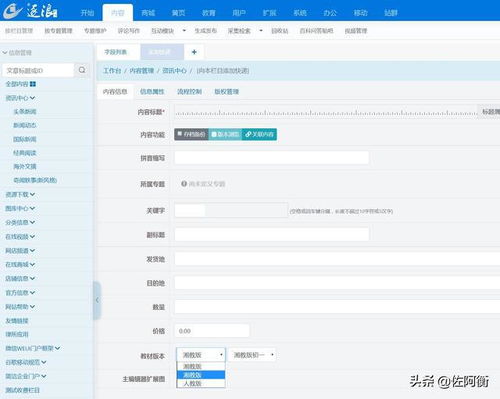The height and width of the screenshot is (399, 500).
Task: Collapse the sidebar using the arrow handle
Action: point(97,300)
